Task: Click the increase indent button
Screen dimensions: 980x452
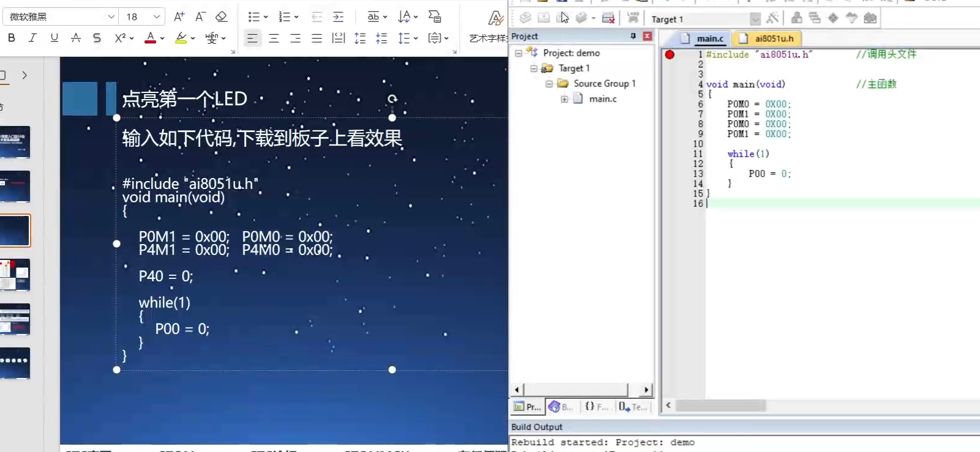Action: point(338,17)
